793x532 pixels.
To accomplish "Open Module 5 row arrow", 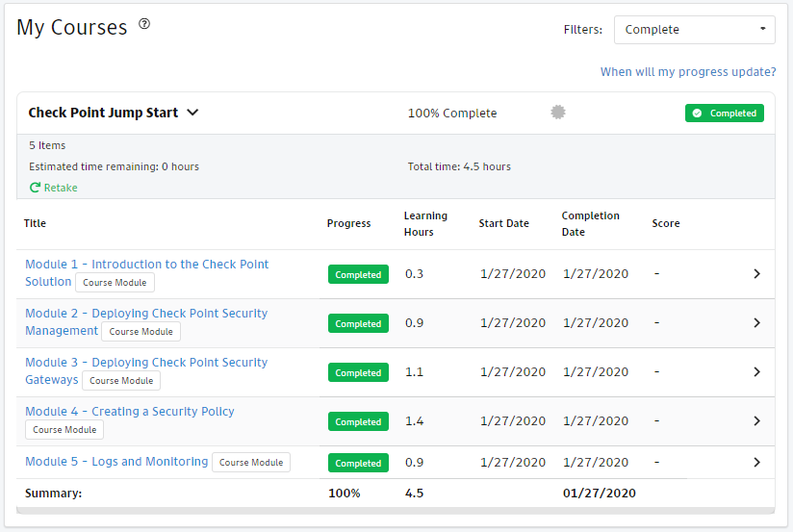I will (x=756, y=462).
